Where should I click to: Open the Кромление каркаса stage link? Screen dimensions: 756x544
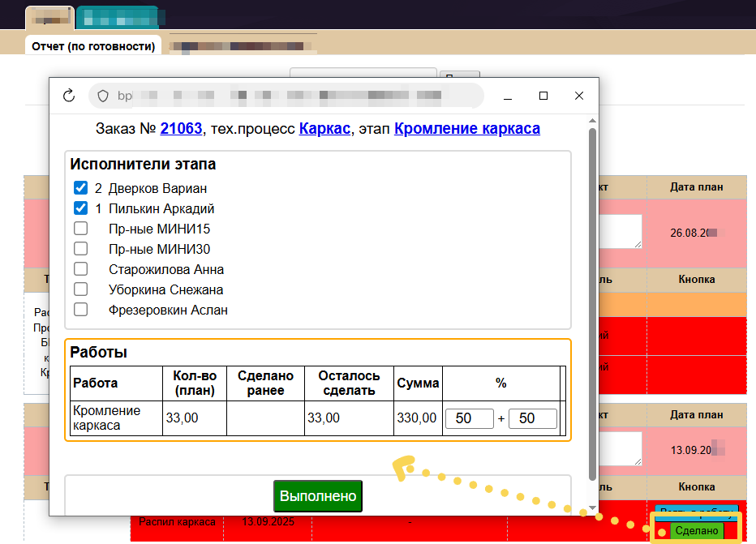click(x=466, y=129)
